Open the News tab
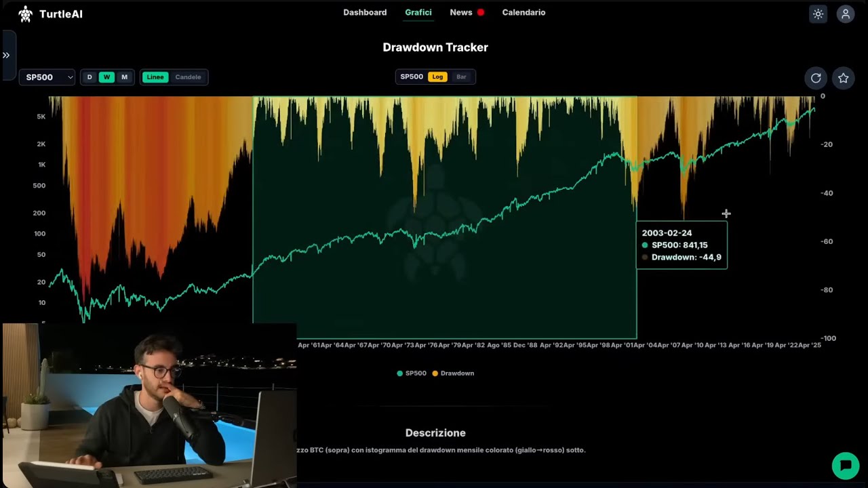The height and width of the screenshot is (488, 868). 461,12
